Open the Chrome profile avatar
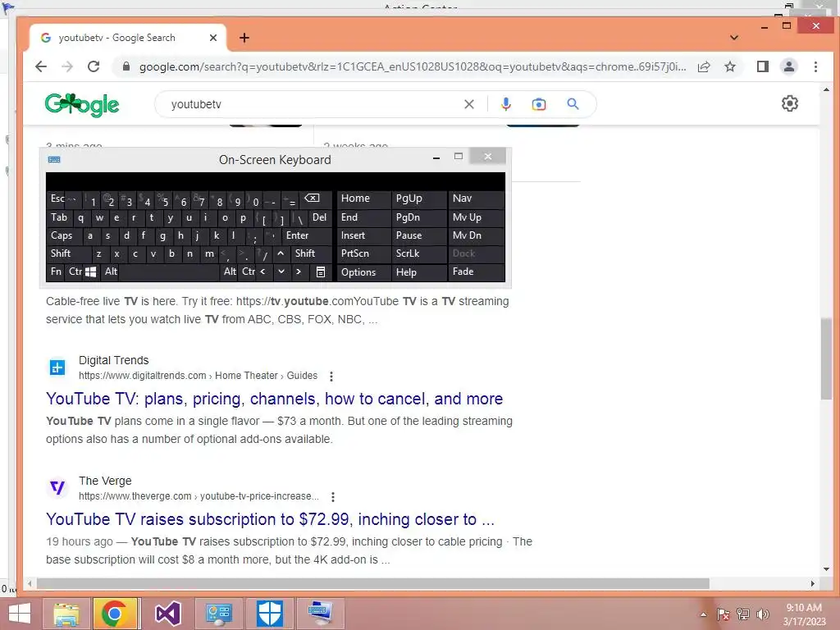The image size is (840, 630). click(789, 66)
